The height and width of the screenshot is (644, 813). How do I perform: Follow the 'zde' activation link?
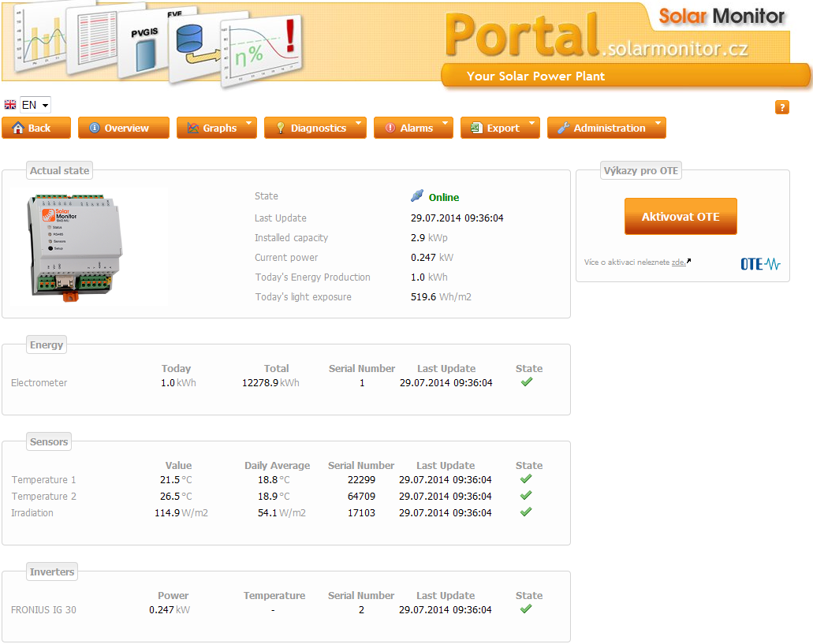coord(678,262)
